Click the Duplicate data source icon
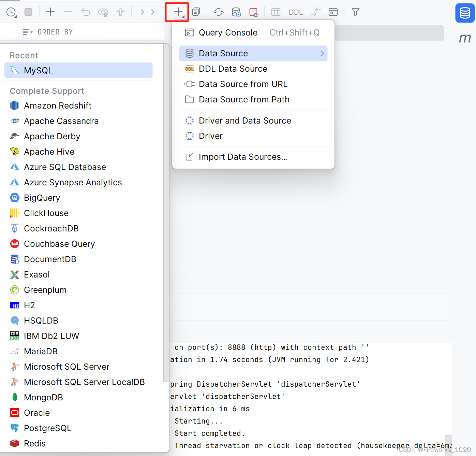 (196, 12)
